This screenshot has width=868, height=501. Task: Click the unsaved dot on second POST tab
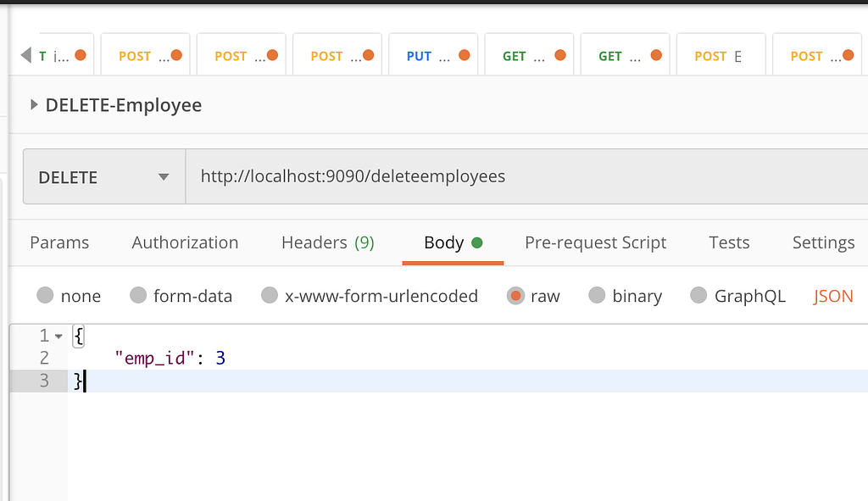(272, 55)
